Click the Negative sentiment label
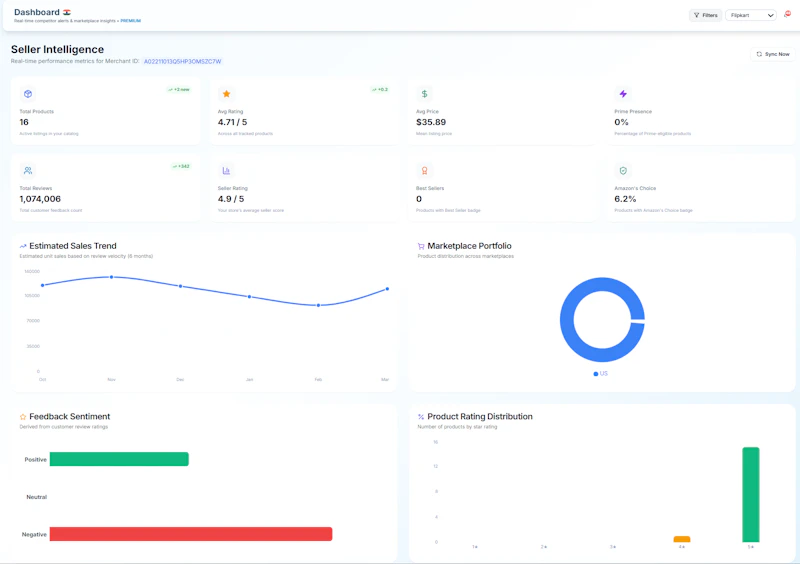 coord(34,535)
